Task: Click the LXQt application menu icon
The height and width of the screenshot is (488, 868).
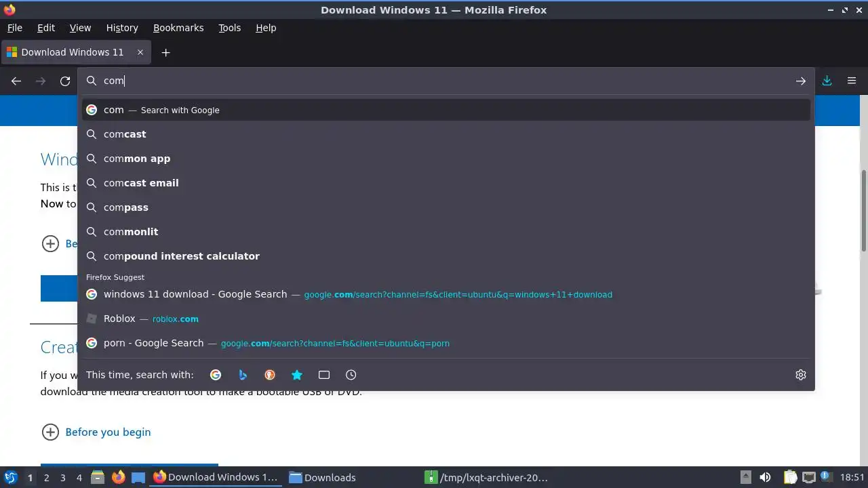Action: pyautogui.click(x=11, y=477)
